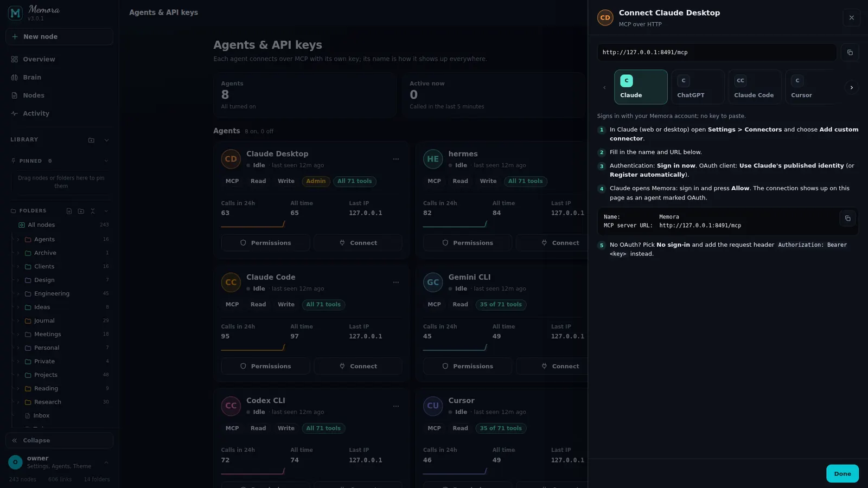Collapse the Pinned section chevron
The width and height of the screenshot is (868, 488).
(106, 161)
